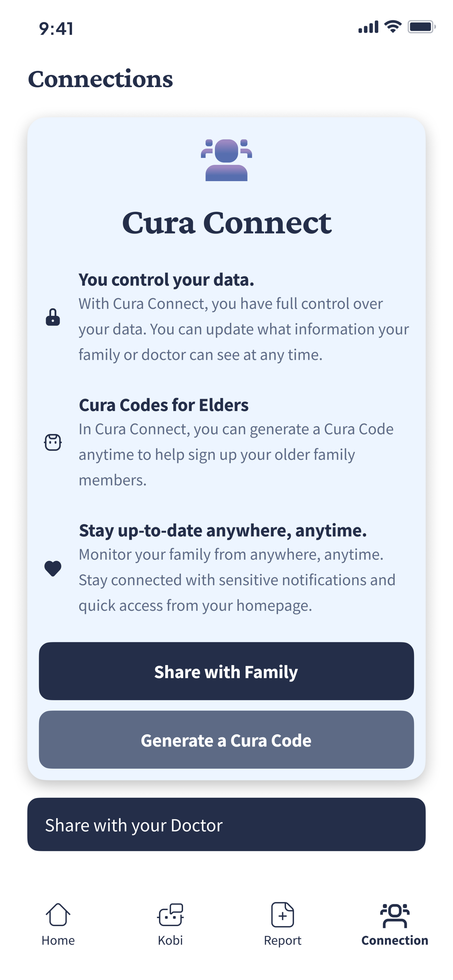Image resolution: width=453 pixels, height=980 pixels.
Task: Tap the Cura Connect card title
Action: pyautogui.click(x=226, y=223)
